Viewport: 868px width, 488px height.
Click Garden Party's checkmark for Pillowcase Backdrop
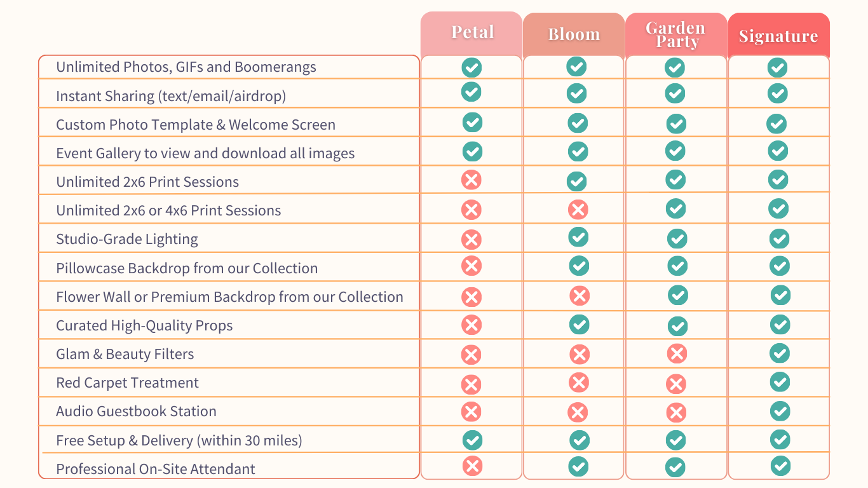click(677, 266)
